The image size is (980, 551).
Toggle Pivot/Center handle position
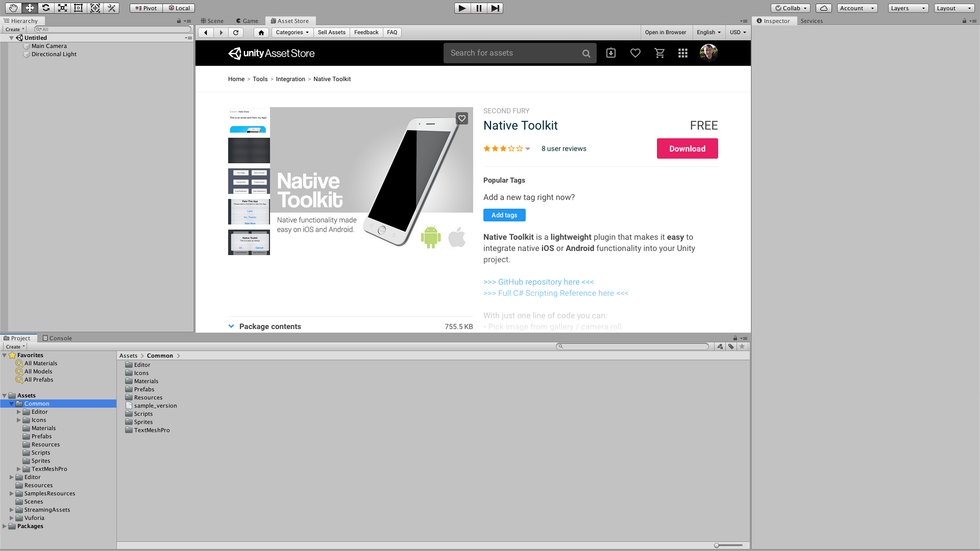point(146,8)
